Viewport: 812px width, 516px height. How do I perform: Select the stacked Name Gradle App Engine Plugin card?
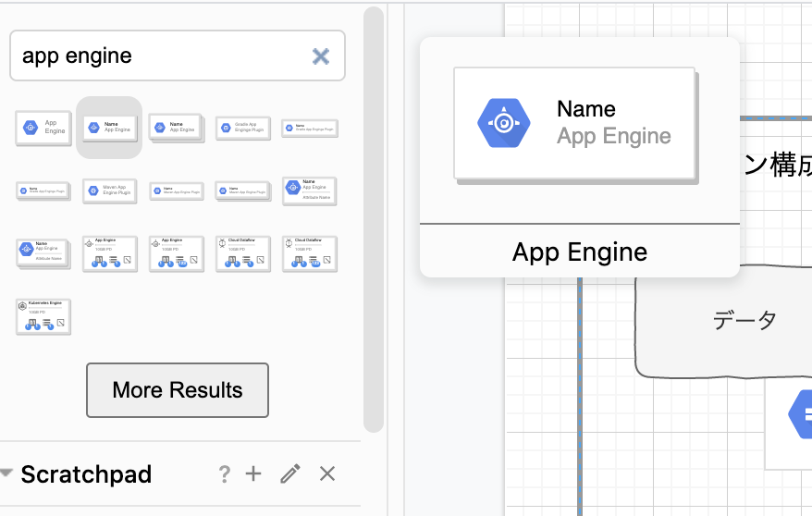(43, 191)
